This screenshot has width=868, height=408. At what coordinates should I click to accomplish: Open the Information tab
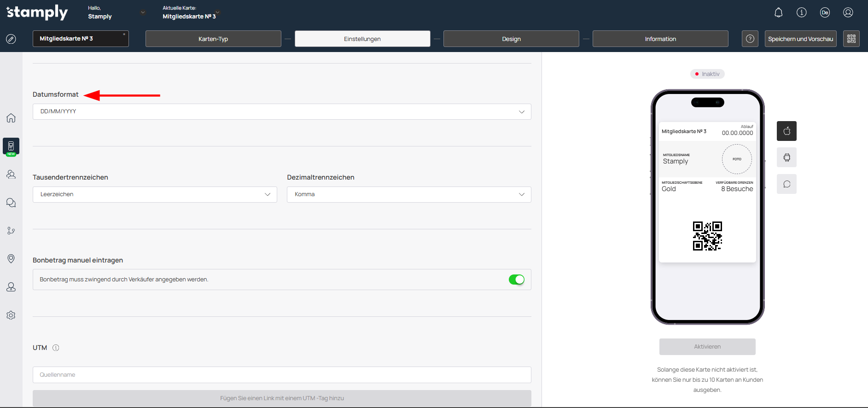pyautogui.click(x=660, y=39)
